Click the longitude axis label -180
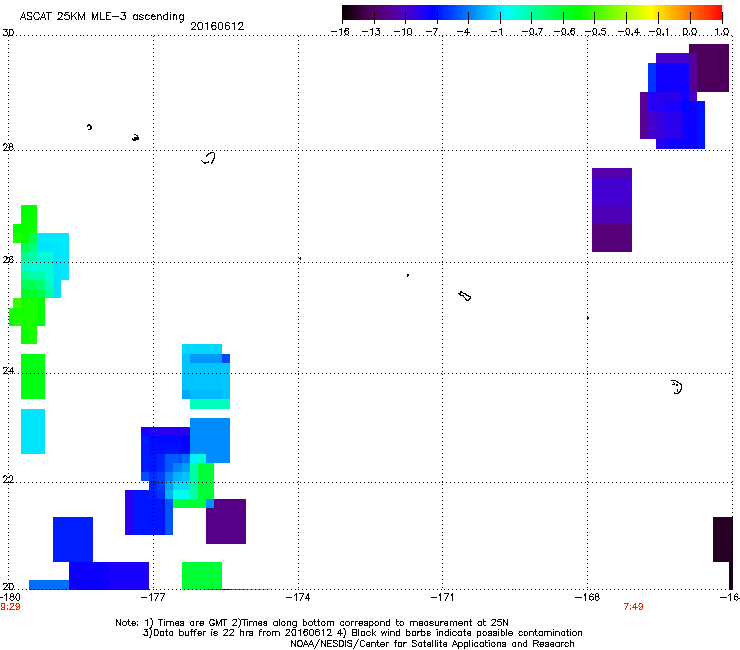 (x=10, y=597)
